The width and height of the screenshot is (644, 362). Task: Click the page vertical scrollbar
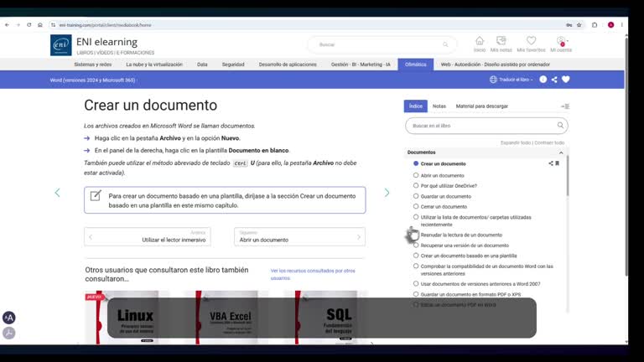click(626, 156)
